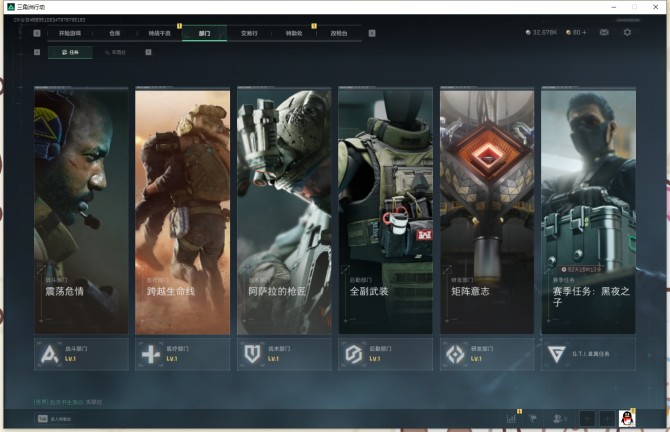The width and height of the screenshot is (670, 432).
Task: Click the next-tab key icon right of 改枪台
Action: pos(372,33)
